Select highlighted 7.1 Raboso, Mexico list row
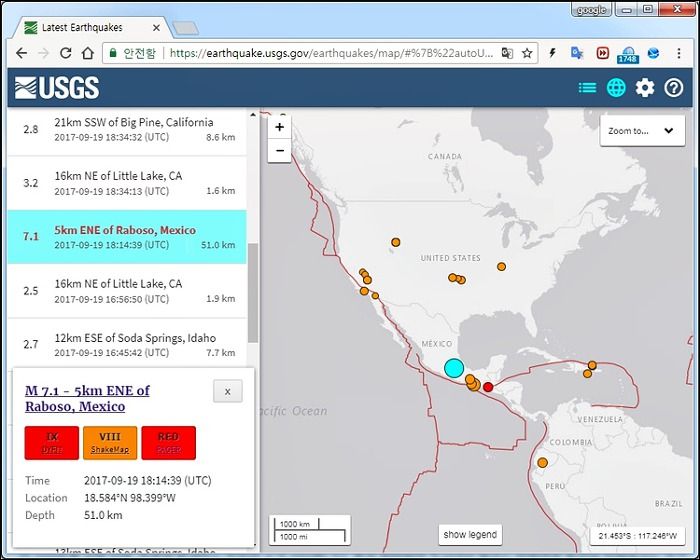 pyautogui.click(x=127, y=237)
